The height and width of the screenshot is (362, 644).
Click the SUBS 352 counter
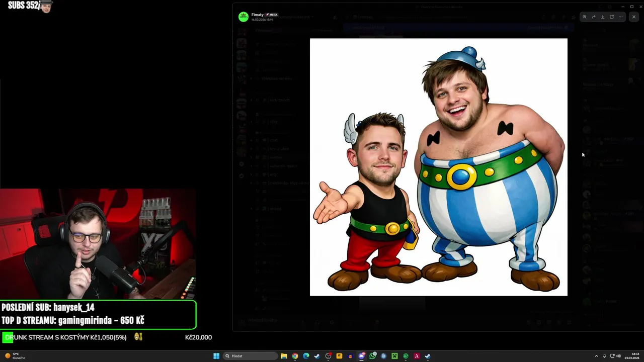(x=30, y=6)
